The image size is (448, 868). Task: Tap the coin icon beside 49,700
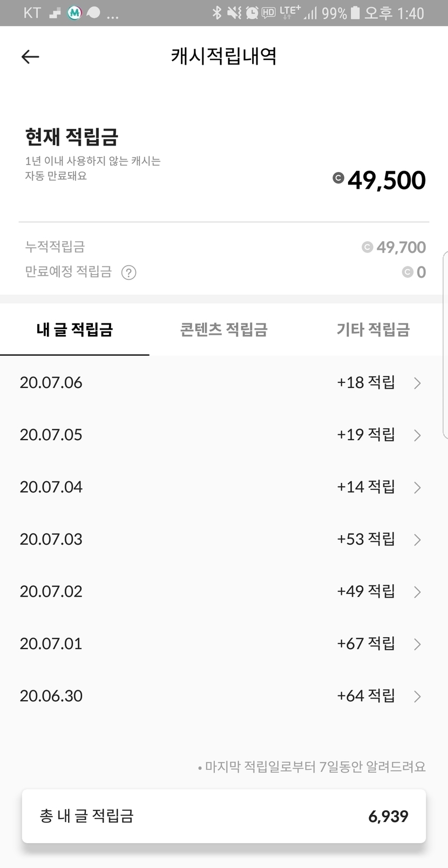367,247
